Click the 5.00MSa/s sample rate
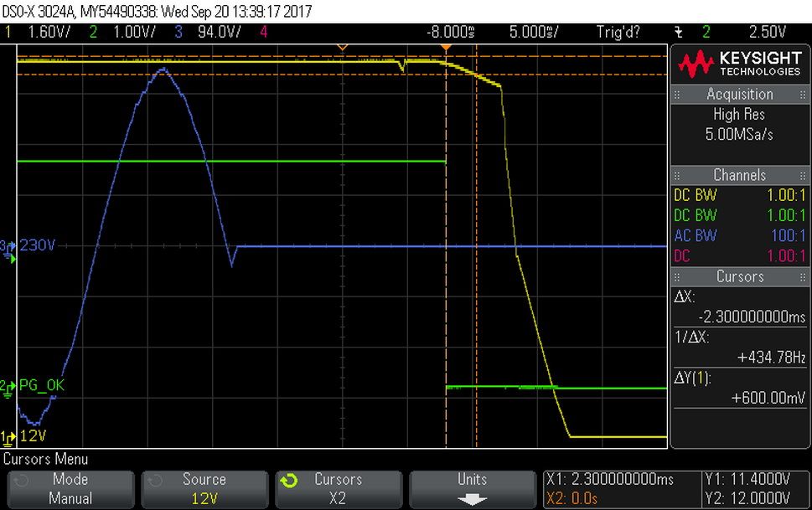812x510 pixels. (x=739, y=135)
